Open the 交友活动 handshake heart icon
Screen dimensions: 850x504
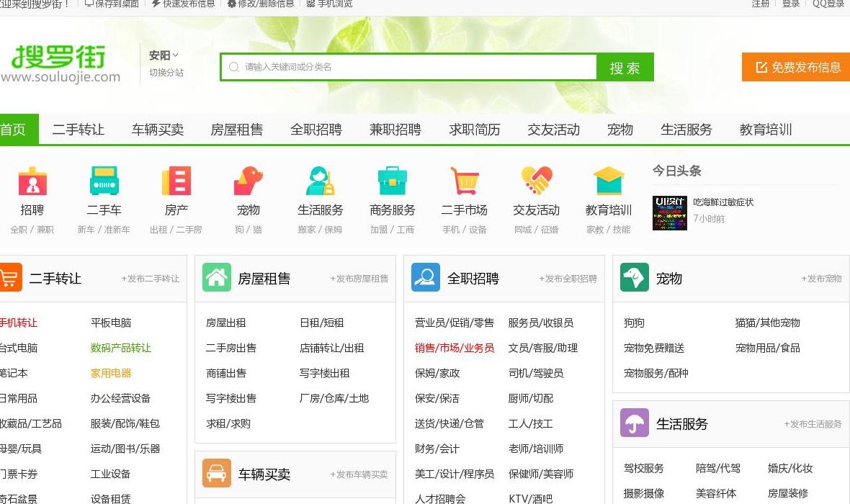(x=537, y=181)
